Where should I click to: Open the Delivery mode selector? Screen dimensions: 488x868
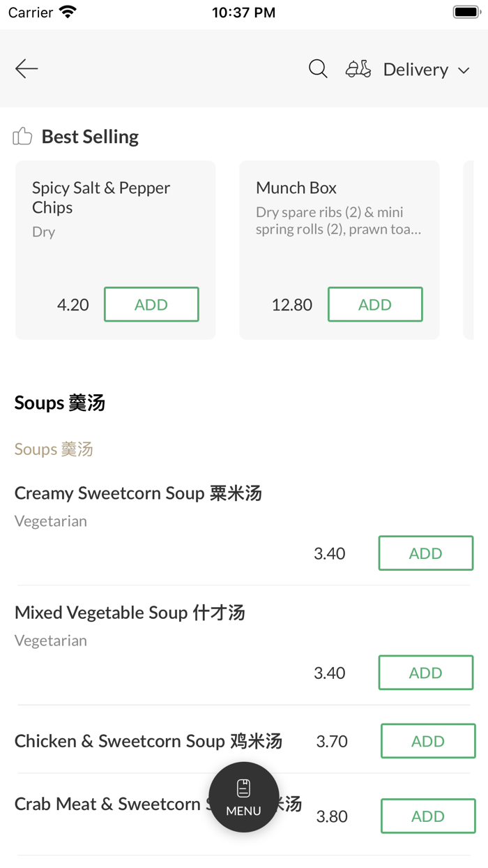click(x=415, y=69)
